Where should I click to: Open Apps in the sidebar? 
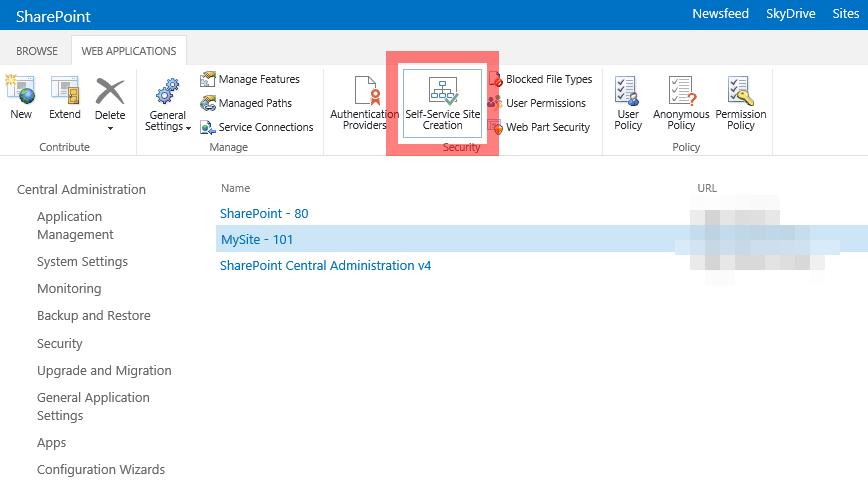tap(51, 443)
